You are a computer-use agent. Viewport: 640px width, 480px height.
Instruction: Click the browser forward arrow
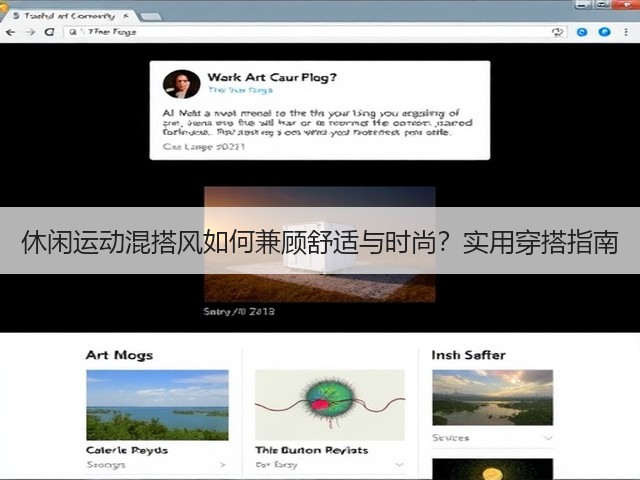click(30, 32)
